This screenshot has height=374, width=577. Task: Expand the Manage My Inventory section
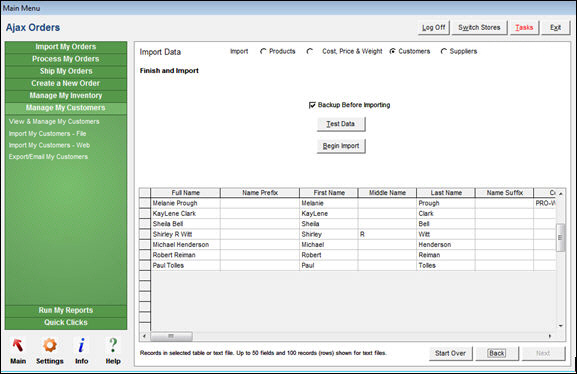click(66, 96)
